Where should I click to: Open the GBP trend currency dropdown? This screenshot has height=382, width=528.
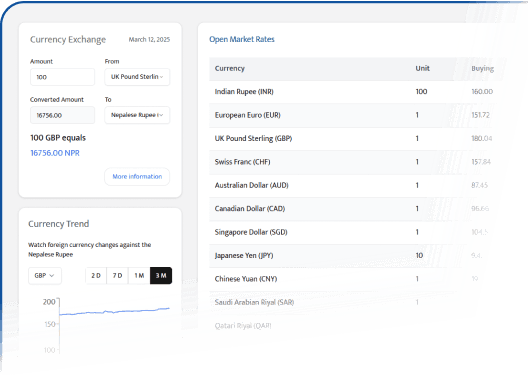45,276
